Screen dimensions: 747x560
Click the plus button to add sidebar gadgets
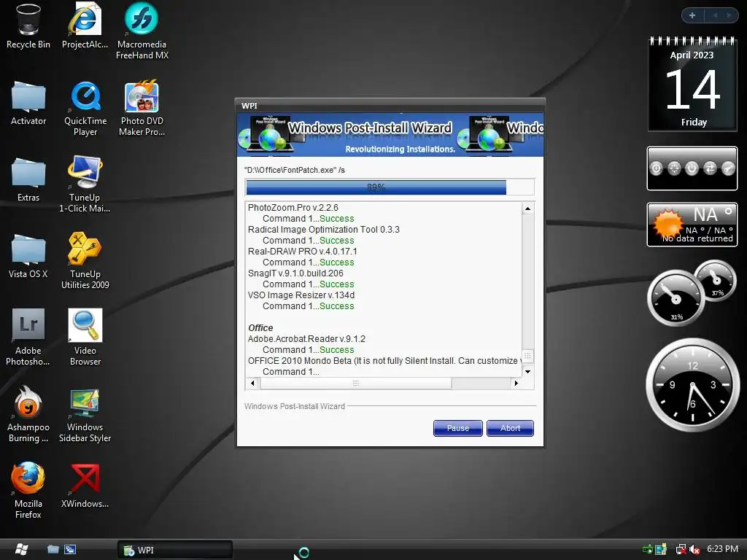(692, 15)
